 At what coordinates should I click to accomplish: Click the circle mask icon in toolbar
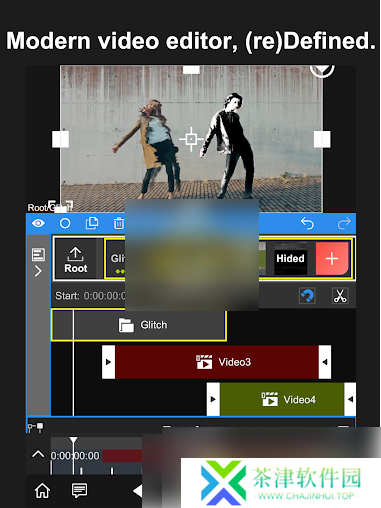point(65,223)
